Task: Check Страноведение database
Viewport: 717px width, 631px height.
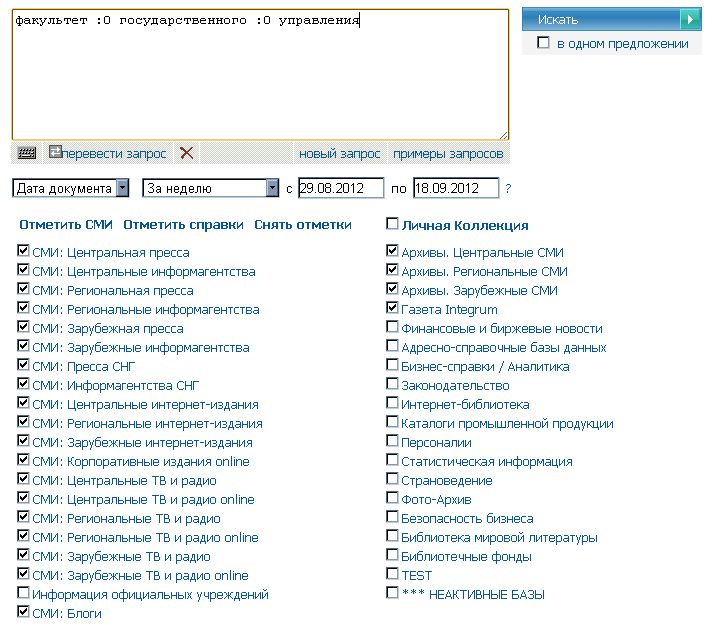Action: coord(392,478)
